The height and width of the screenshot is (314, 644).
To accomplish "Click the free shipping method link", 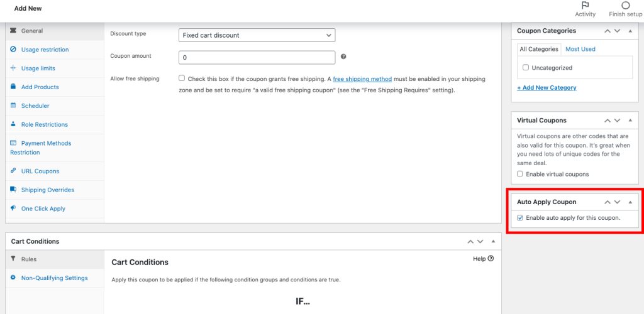I will pos(362,78).
